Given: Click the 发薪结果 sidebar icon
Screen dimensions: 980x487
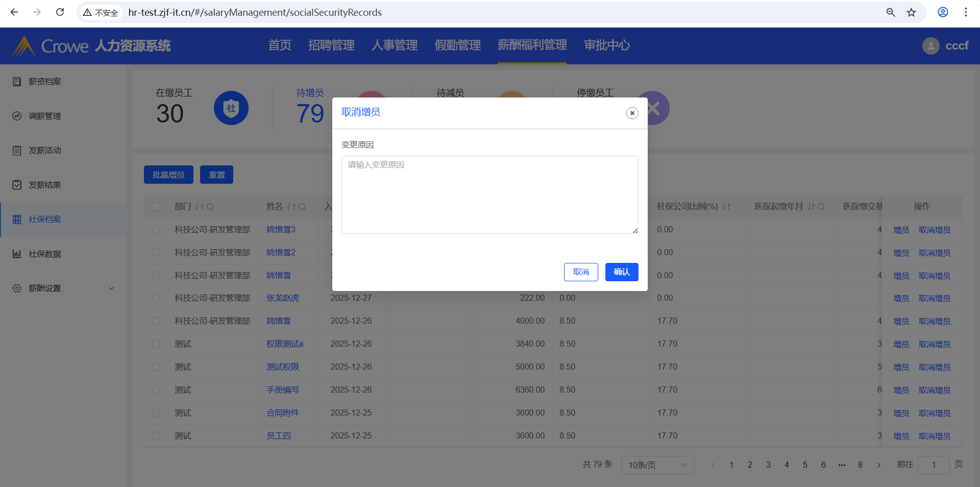Looking at the screenshot, I should 17,185.
